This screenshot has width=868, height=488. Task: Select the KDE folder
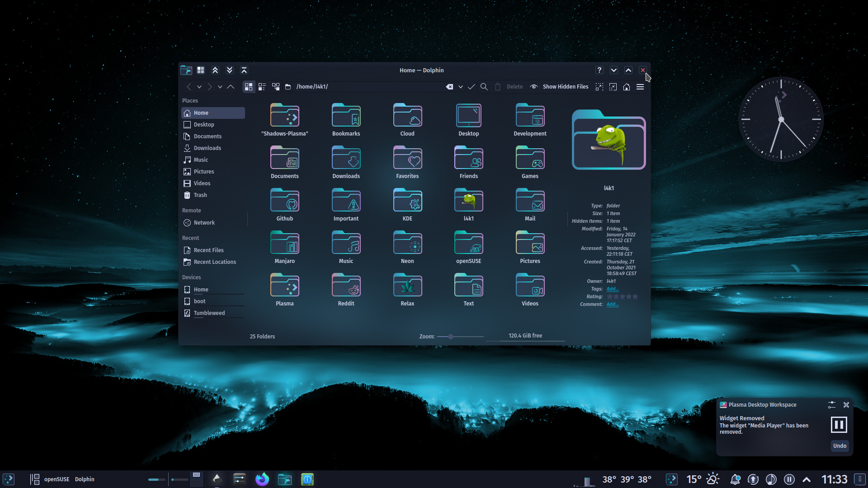coord(407,205)
